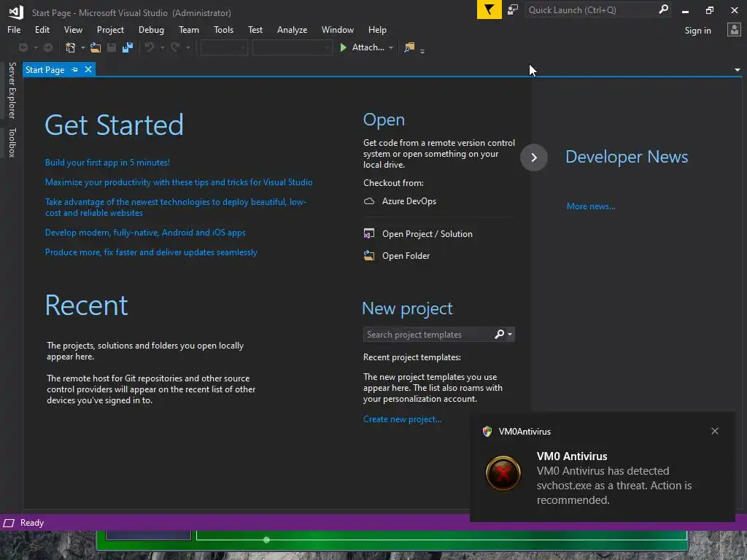This screenshot has height=560, width=747.
Task: Click the green Attach play icon
Action: click(x=343, y=47)
